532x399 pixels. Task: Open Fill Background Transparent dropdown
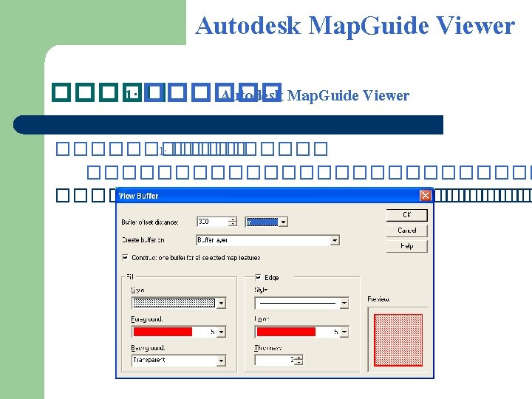[221, 361]
